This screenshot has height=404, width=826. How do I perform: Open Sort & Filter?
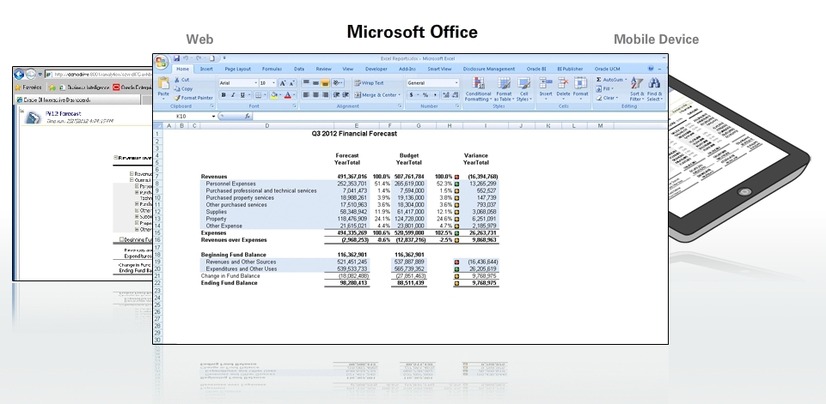tap(637, 88)
